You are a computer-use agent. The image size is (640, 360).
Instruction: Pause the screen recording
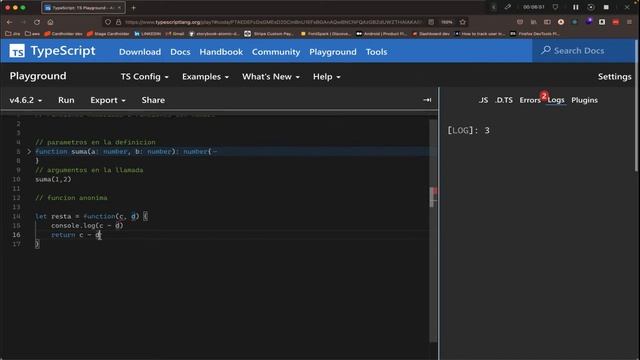pos(576,7)
